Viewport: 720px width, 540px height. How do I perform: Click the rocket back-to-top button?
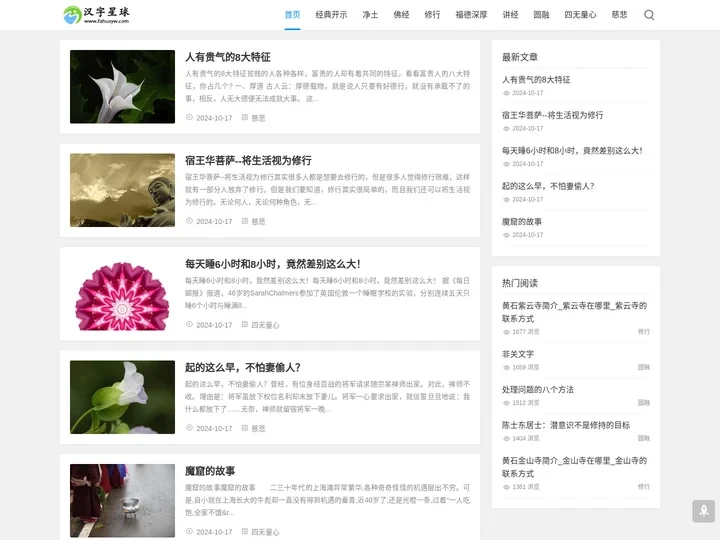coord(703,511)
